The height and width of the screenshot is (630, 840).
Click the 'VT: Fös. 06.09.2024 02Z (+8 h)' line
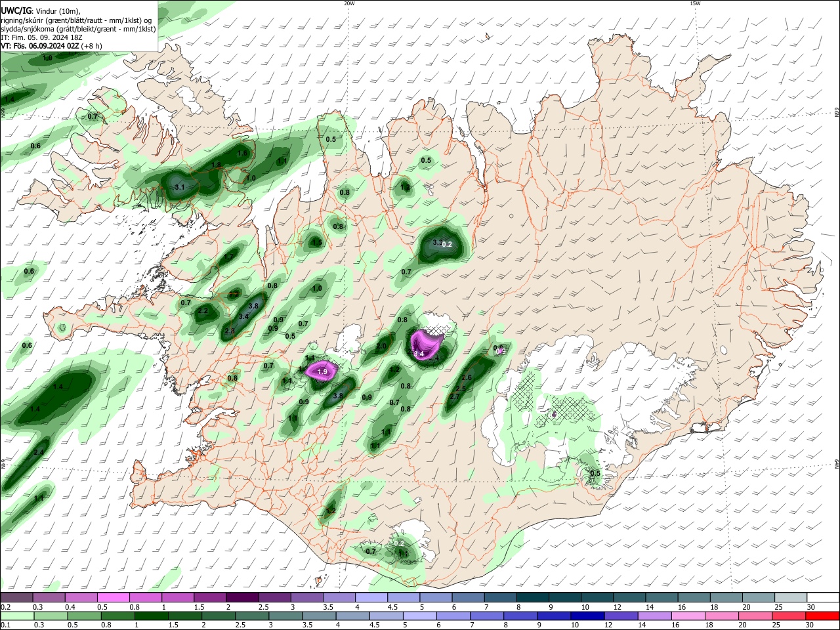coord(51,46)
